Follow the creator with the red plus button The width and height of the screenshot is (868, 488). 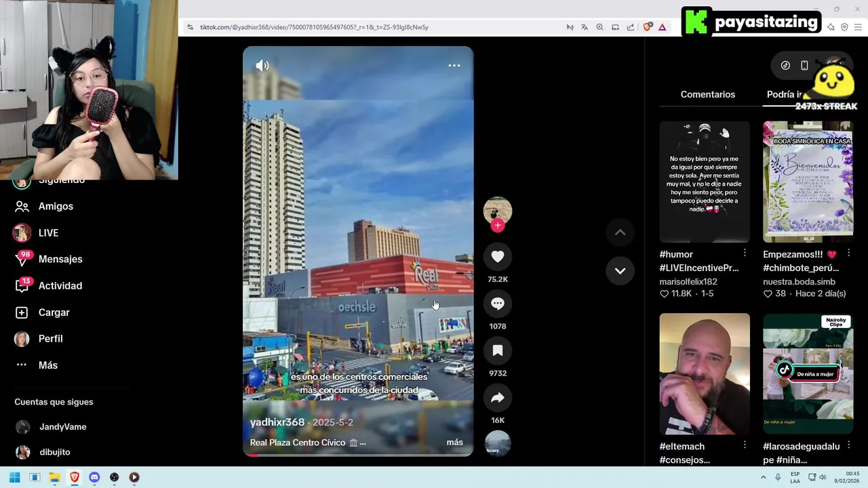click(498, 226)
